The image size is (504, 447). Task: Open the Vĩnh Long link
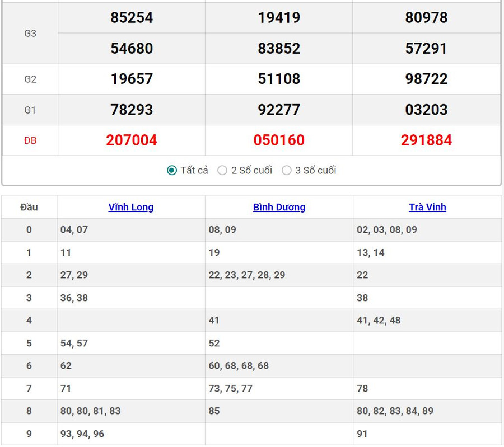131,207
